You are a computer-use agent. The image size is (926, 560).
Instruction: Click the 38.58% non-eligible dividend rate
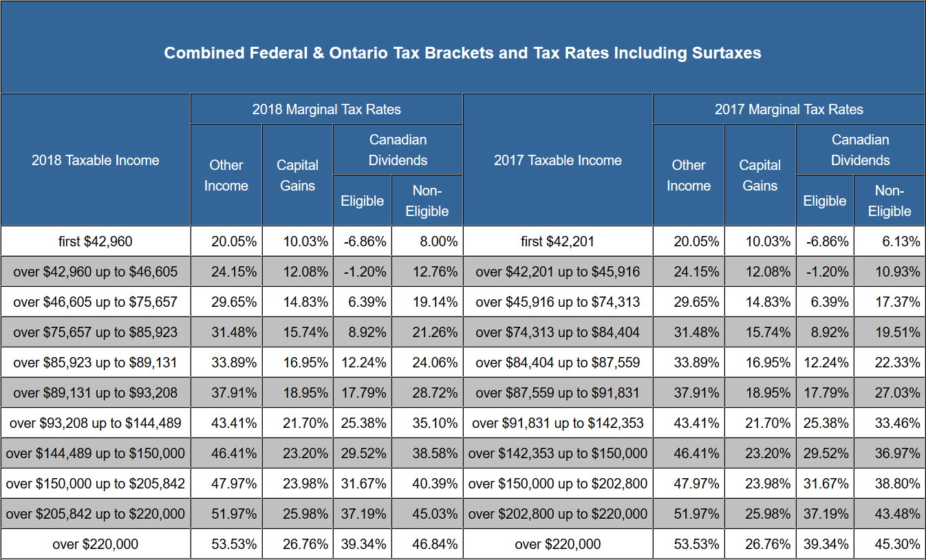427,453
